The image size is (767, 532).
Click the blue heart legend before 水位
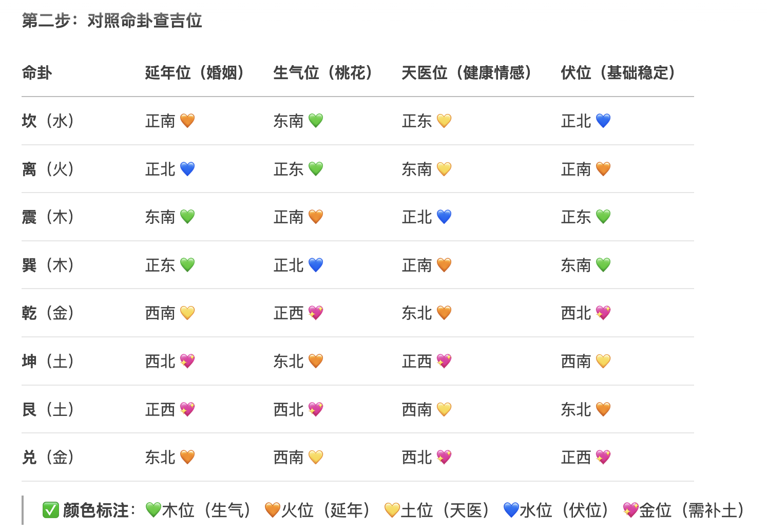coord(511,510)
